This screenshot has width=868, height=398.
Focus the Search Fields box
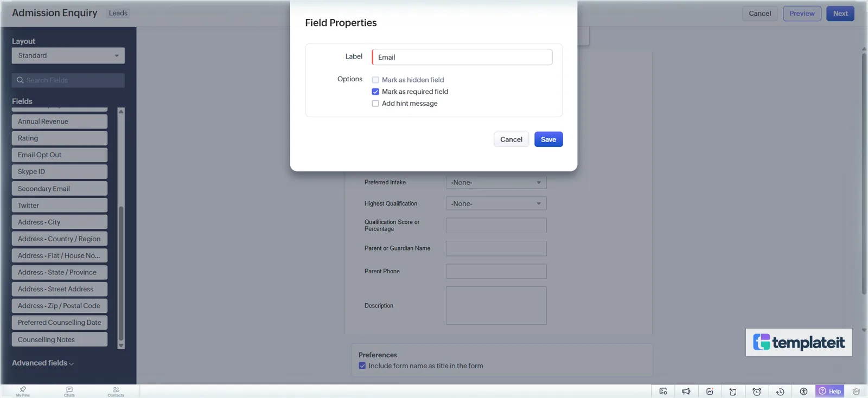[x=68, y=80]
